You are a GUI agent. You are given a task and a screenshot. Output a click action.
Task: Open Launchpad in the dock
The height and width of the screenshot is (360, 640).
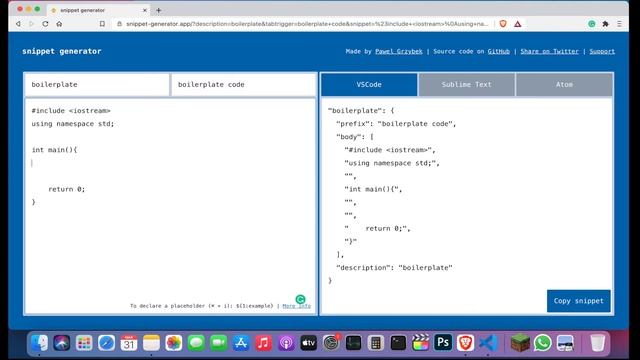[x=84, y=343]
